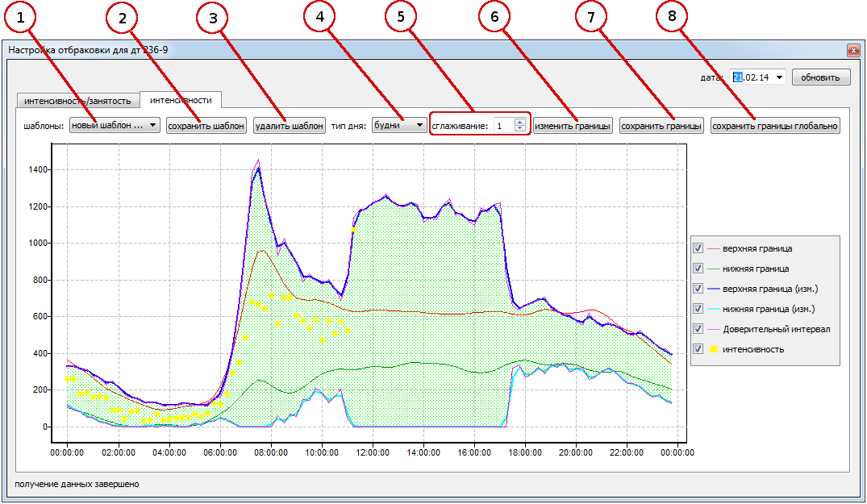This screenshot has height=504, width=867.
Task: Click the 12:00:00 x-axis label
Action: pos(373,452)
